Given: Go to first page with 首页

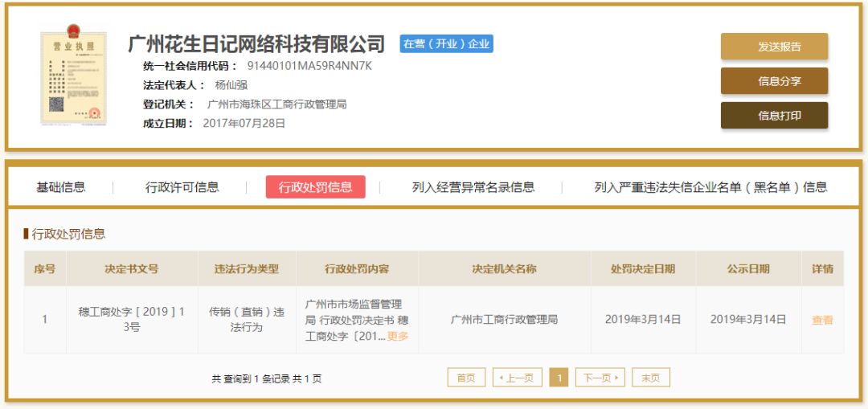Looking at the screenshot, I should [466, 378].
